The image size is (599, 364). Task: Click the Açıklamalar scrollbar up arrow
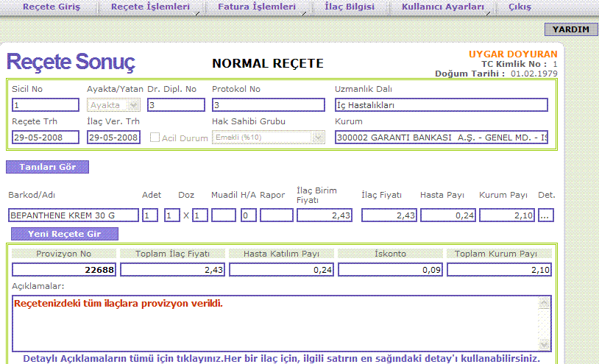(x=545, y=301)
